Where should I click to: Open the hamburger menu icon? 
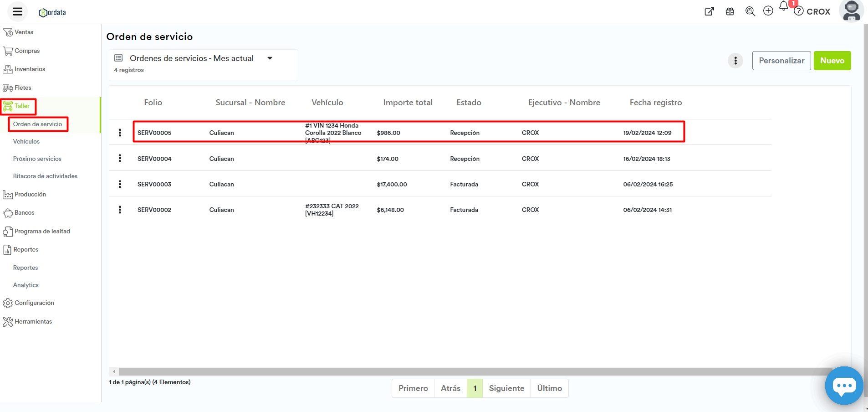pos(18,12)
